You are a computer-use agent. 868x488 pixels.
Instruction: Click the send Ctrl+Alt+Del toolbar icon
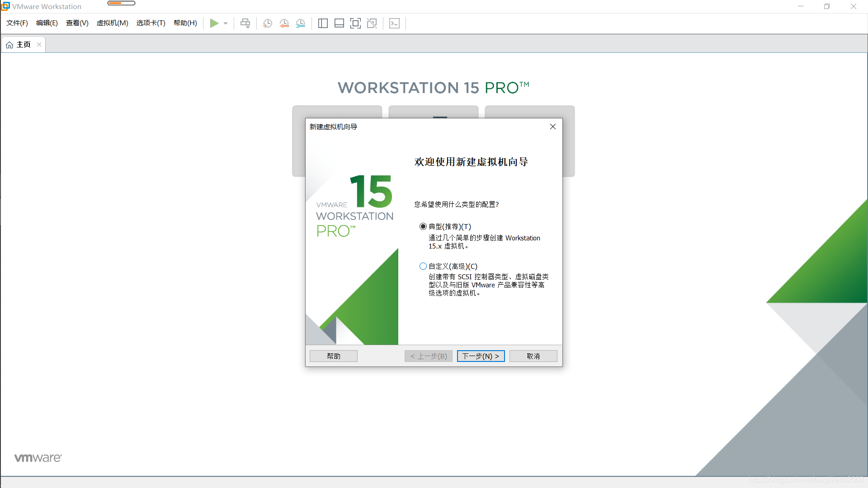(245, 23)
